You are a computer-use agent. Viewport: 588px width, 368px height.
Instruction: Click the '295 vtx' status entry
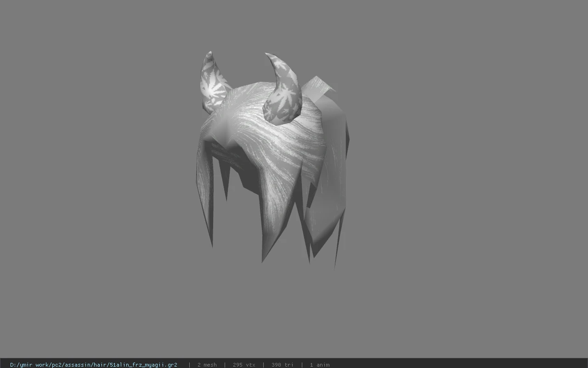[244, 365]
